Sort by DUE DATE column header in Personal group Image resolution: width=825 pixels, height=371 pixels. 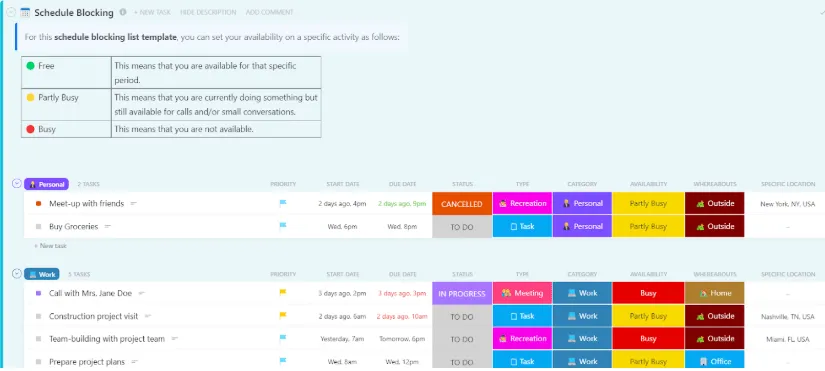403,184
